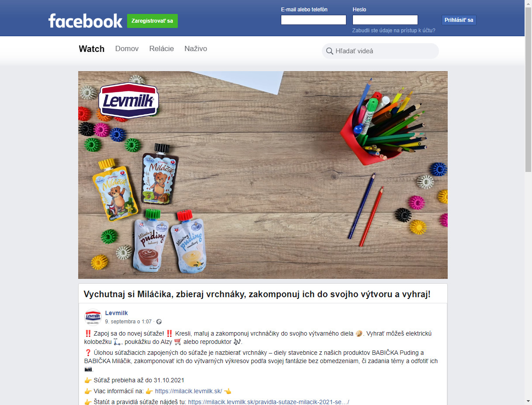The width and height of the screenshot is (532, 405).
Task: Click the Facebook logo in header
Action: [x=85, y=21]
